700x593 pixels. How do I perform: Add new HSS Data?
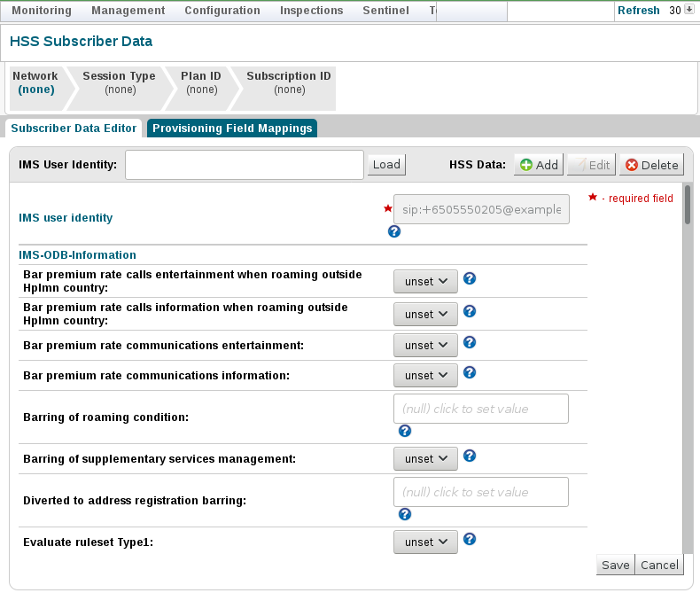(x=539, y=165)
